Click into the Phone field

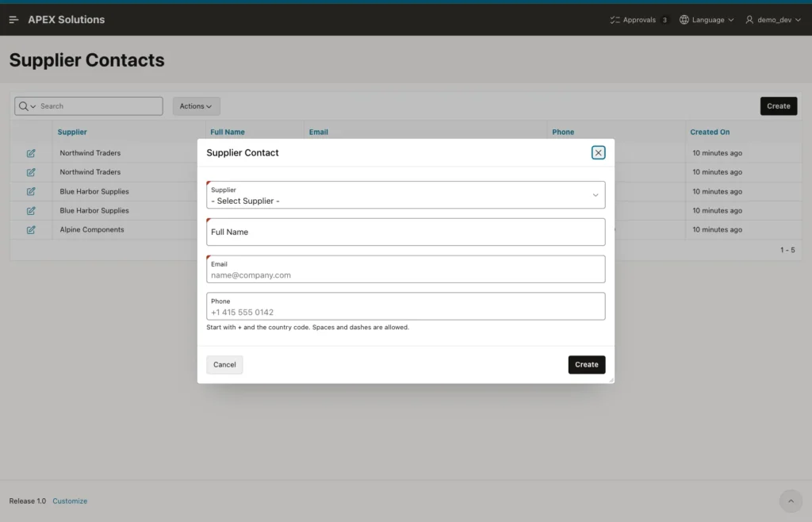click(x=405, y=306)
